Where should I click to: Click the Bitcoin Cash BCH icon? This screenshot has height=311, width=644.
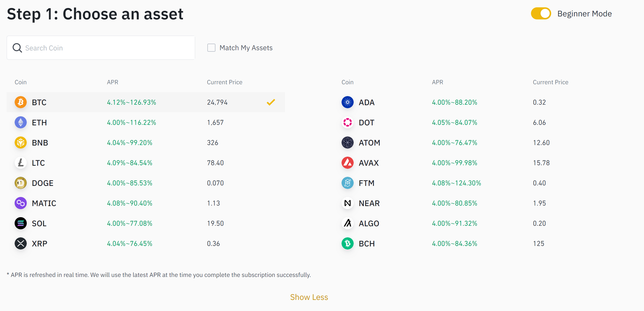click(x=347, y=243)
